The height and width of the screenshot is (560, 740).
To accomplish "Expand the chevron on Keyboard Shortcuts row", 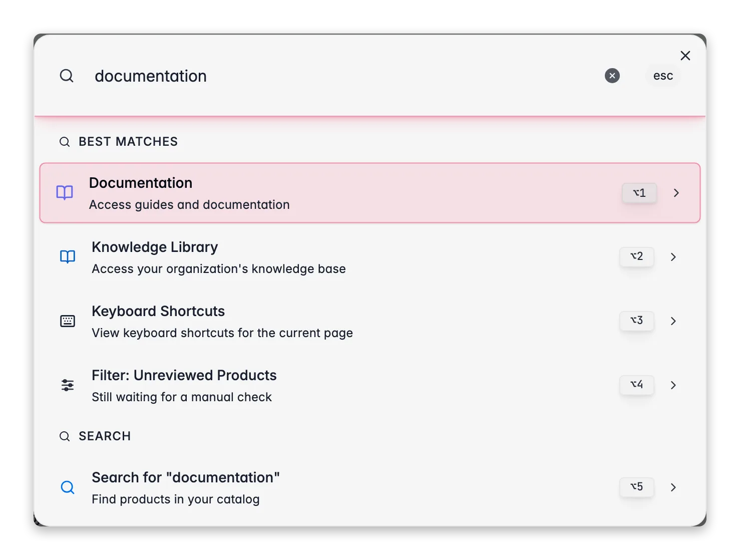I will [673, 321].
